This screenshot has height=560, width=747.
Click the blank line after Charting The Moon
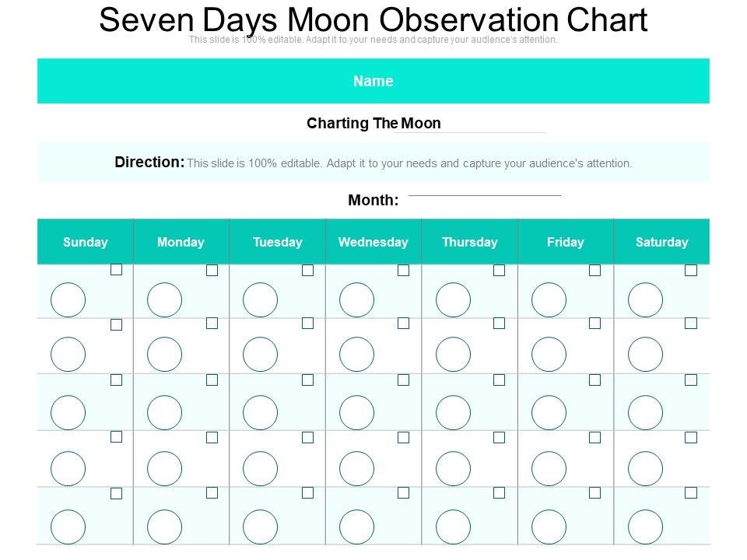tap(470, 131)
